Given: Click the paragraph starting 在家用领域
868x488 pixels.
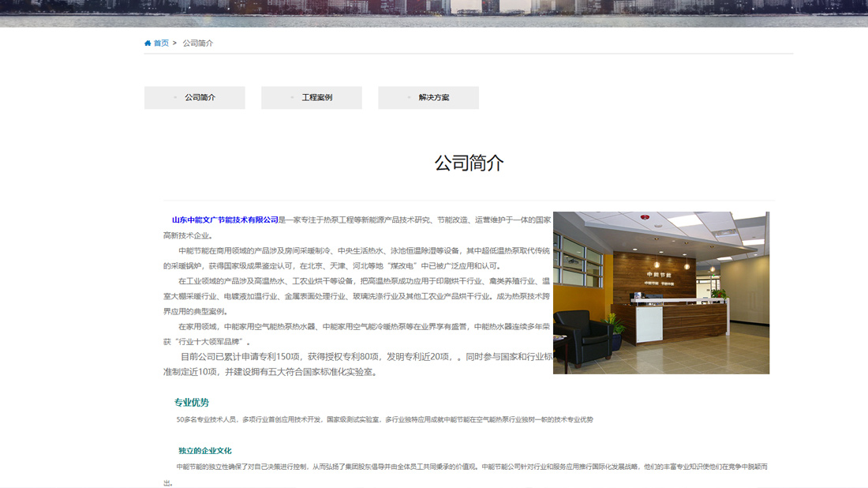Looking at the screenshot, I should (357, 334).
